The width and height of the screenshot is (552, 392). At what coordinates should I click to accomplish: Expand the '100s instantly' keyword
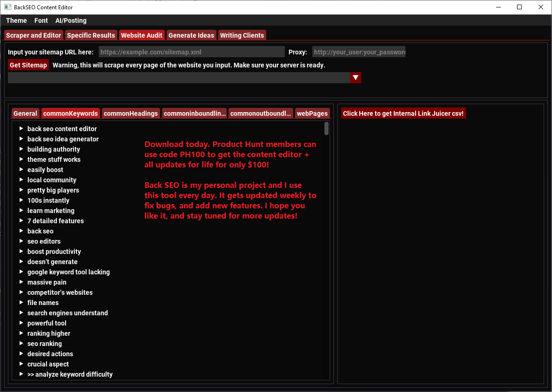[x=21, y=200]
